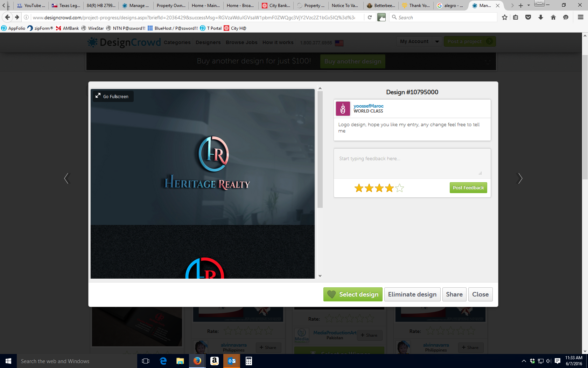Switch to the City Bank tab
This screenshot has height=368, width=588.
[276, 5]
